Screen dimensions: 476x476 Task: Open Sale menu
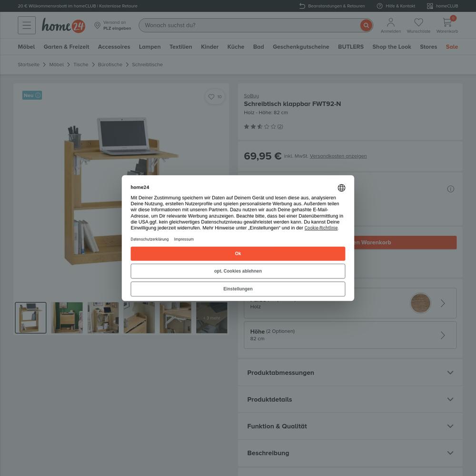[x=452, y=47]
